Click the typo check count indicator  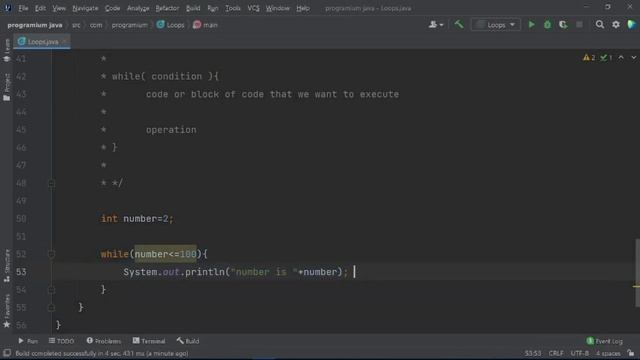(x=606, y=58)
